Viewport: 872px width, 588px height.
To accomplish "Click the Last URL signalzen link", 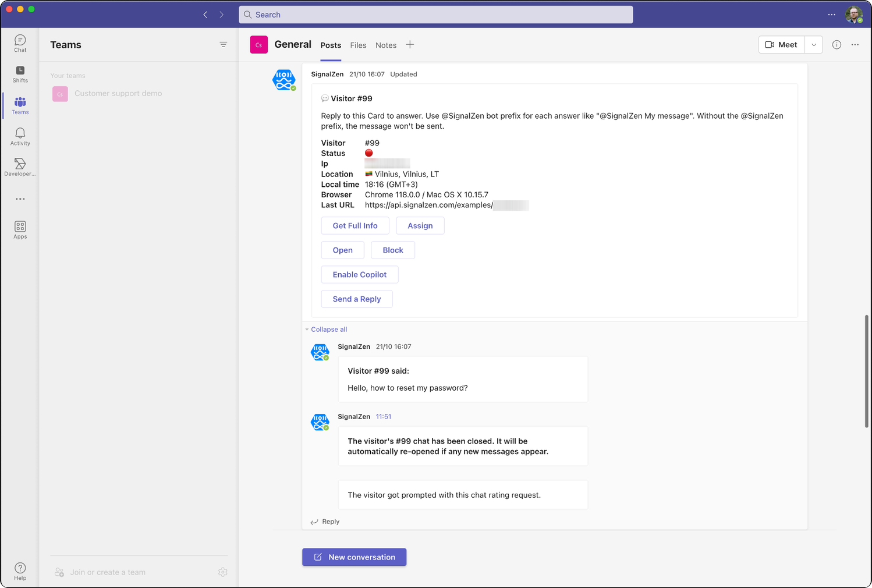I will [428, 205].
